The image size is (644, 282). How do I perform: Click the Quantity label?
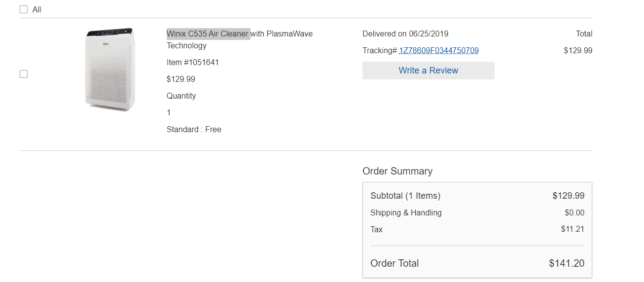pos(181,96)
